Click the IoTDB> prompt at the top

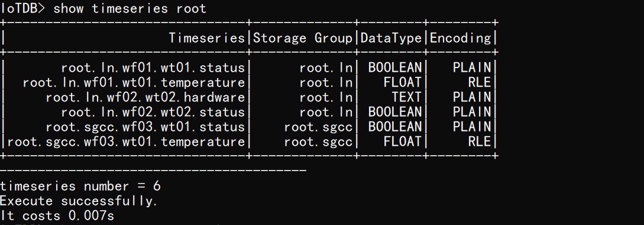coord(23,8)
